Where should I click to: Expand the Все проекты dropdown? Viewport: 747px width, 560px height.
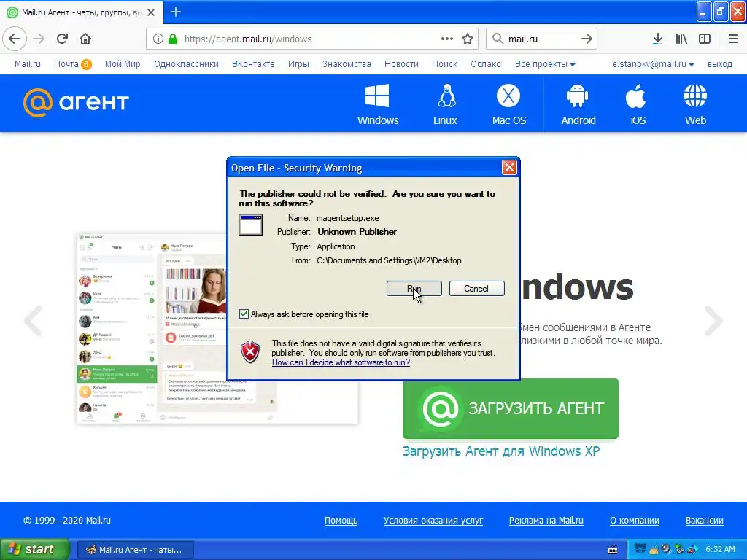(545, 64)
